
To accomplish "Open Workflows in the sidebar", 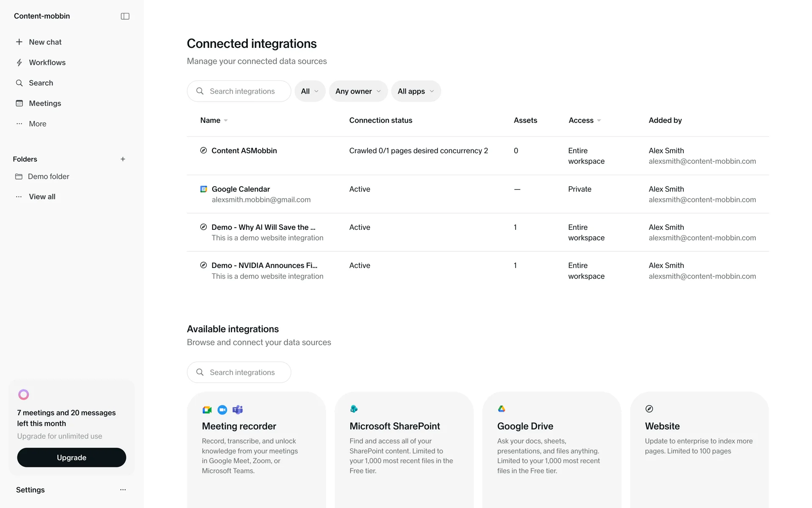I will click(47, 63).
